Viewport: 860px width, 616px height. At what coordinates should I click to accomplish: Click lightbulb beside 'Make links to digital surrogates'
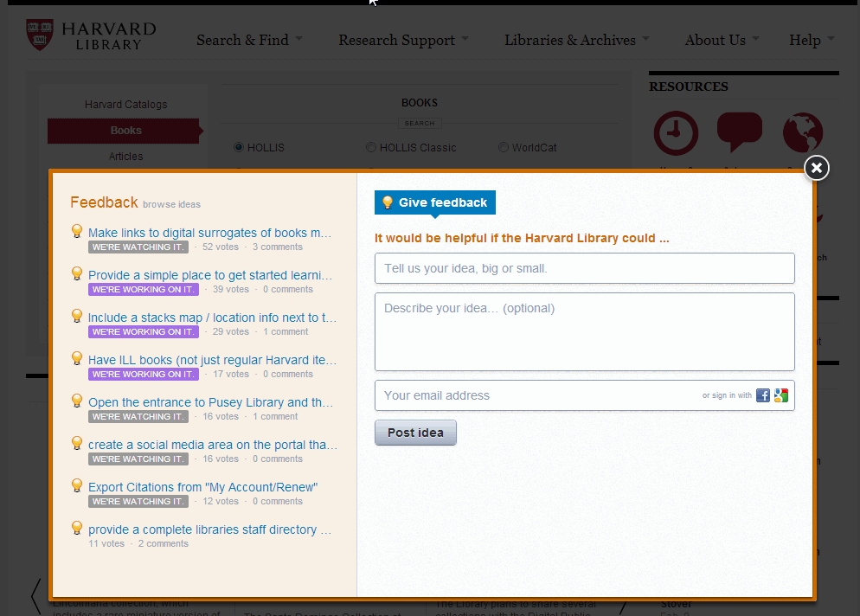tap(77, 231)
